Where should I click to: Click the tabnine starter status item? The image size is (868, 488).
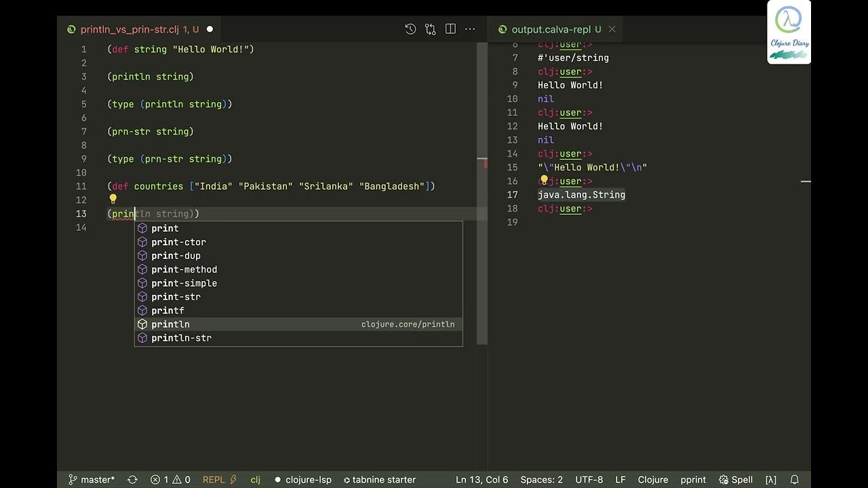tap(380, 479)
